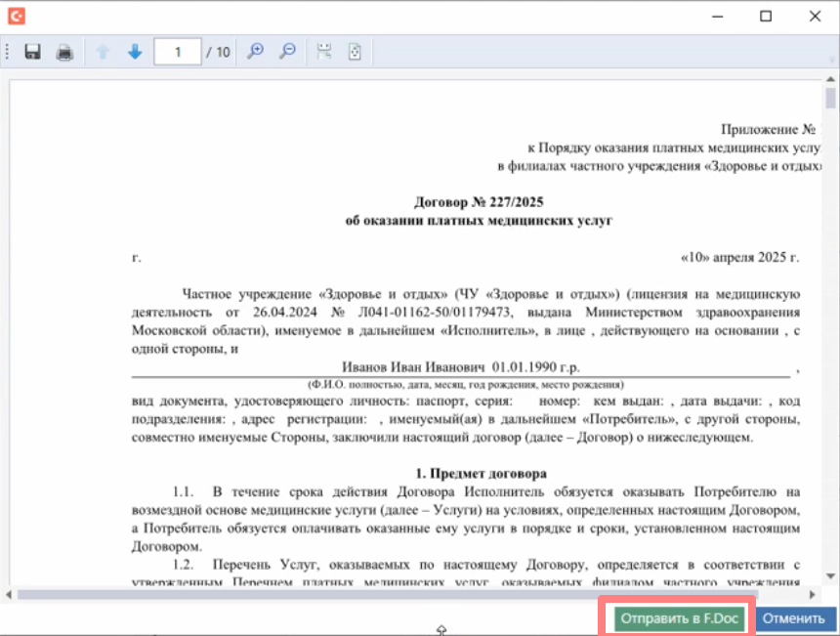Go to next page with down arrow
The image size is (840, 636).
pyautogui.click(x=135, y=52)
